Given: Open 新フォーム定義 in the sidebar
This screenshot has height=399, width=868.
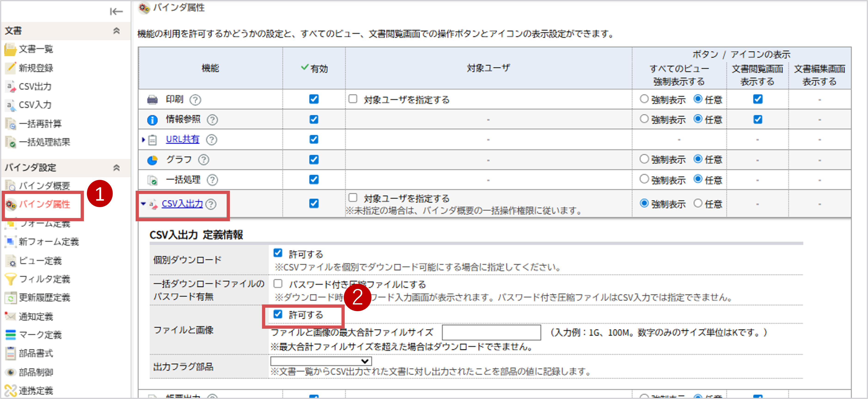Looking at the screenshot, I should pos(49,242).
